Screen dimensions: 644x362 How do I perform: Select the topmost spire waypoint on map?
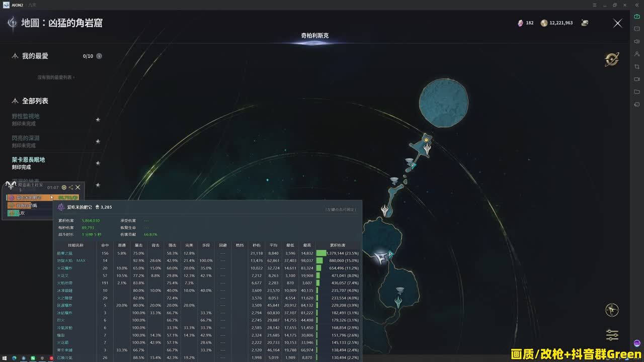(427, 149)
